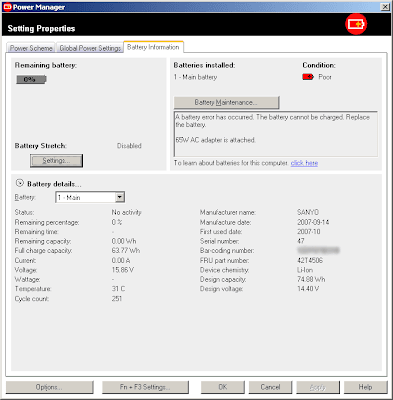
Task: Click the red battery icon in header
Action: click(x=356, y=24)
